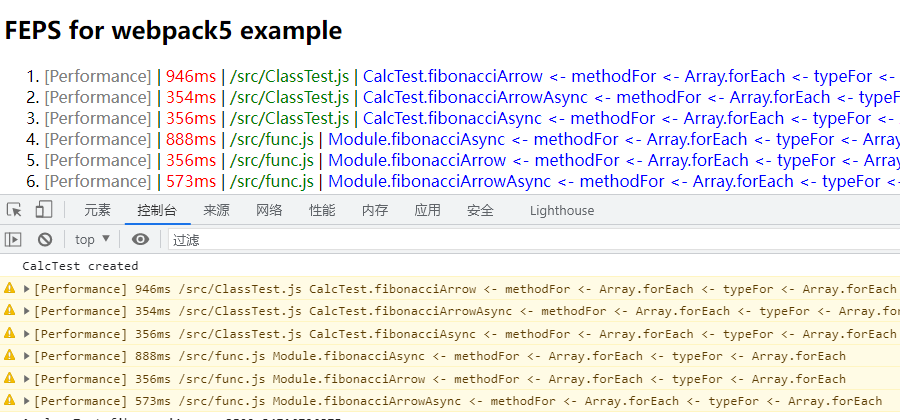Expand the 946ms fibonacciArrow console warning
900x420 pixels.
[26, 289]
